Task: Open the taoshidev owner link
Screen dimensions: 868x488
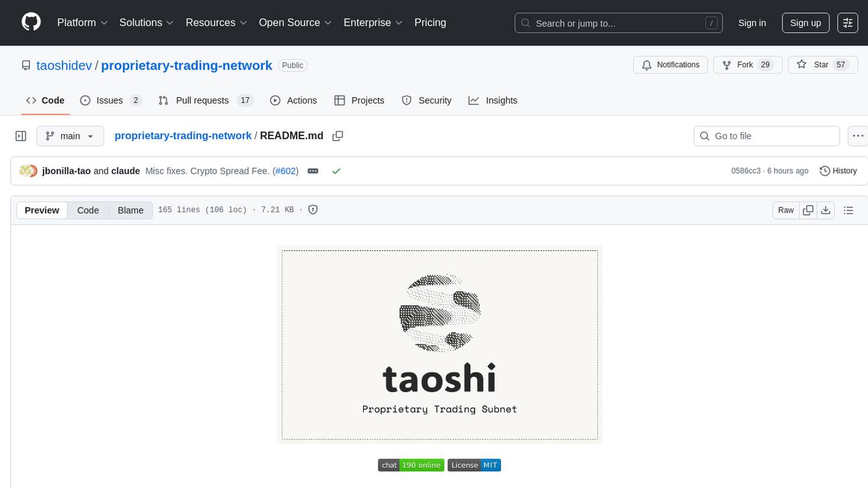Action: [64, 65]
